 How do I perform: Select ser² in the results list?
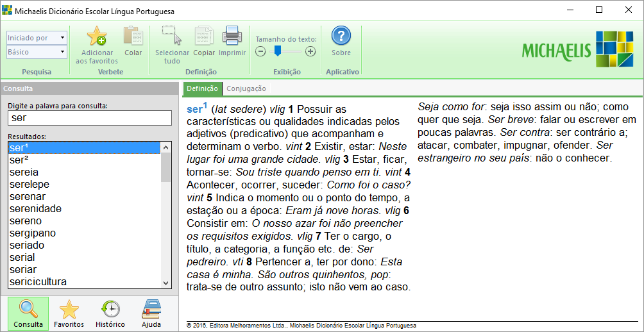pyautogui.click(x=84, y=160)
